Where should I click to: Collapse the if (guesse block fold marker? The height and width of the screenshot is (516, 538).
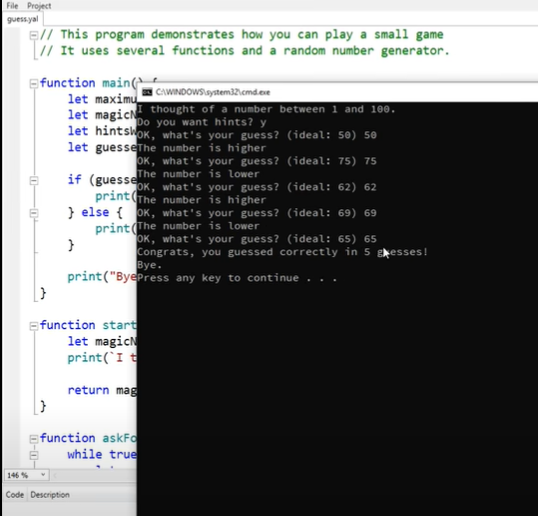point(34,180)
